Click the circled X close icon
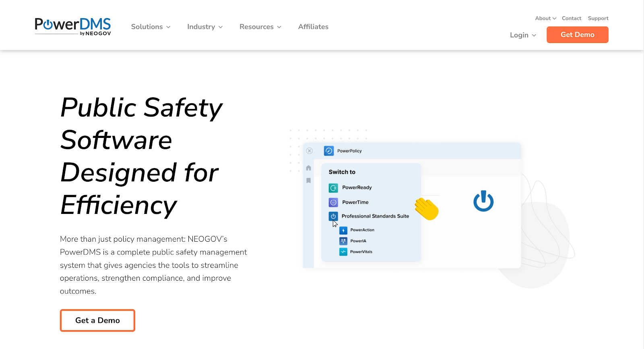 pos(309,151)
